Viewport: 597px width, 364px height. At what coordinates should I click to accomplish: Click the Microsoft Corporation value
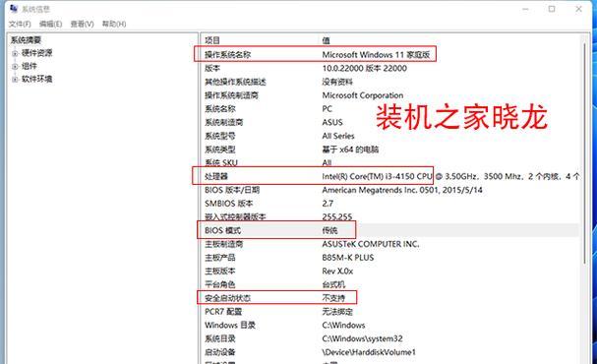coord(363,95)
